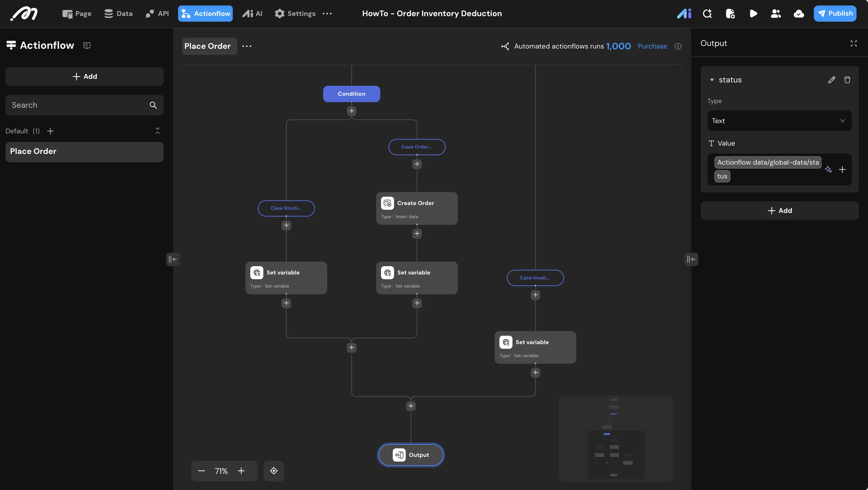Image resolution: width=868 pixels, height=490 pixels.
Task: Open the document settings icon in top bar
Action: click(730, 14)
